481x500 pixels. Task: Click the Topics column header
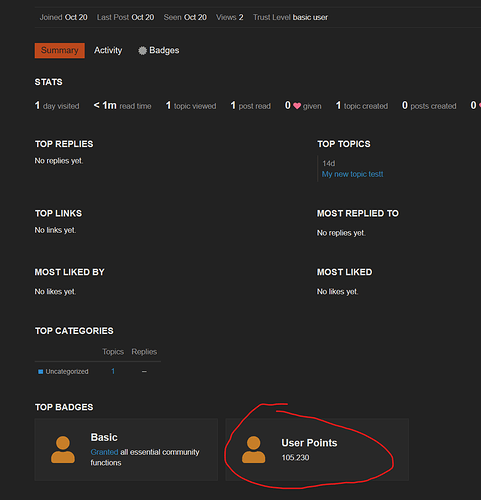point(113,352)
